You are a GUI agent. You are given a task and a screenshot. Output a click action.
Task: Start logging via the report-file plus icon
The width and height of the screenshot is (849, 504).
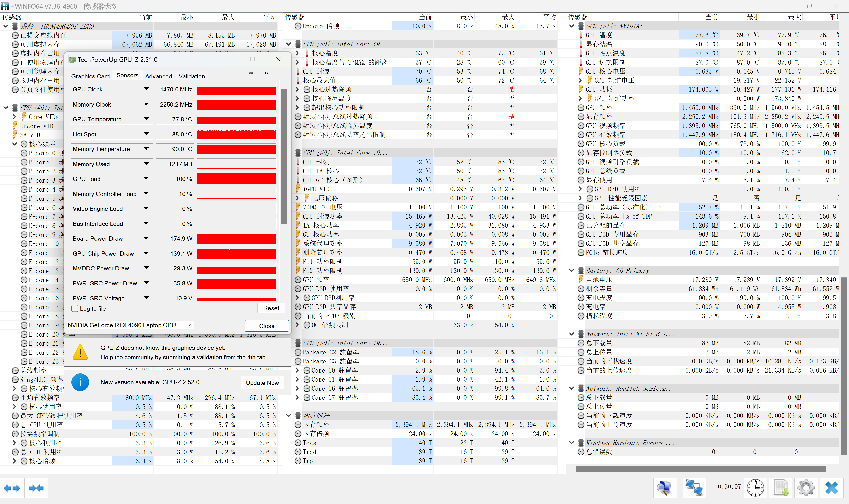tap(781, 488)
